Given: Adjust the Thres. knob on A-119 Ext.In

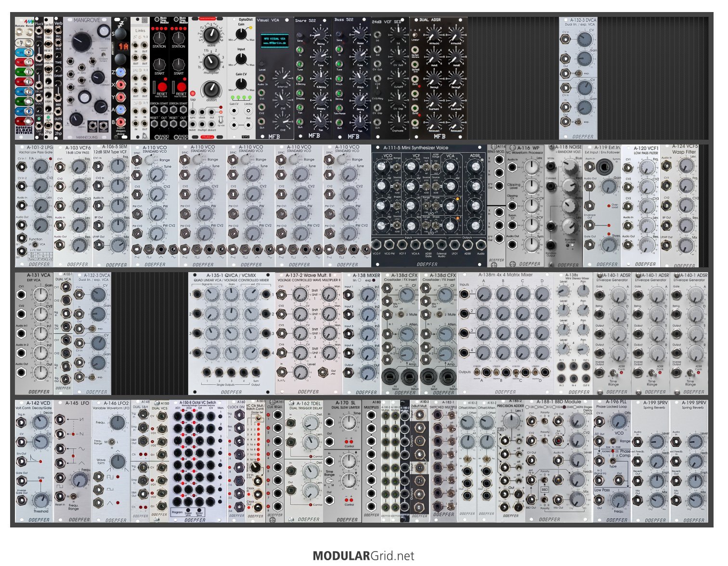Looking at the screenshot, I should click(609, 245).
